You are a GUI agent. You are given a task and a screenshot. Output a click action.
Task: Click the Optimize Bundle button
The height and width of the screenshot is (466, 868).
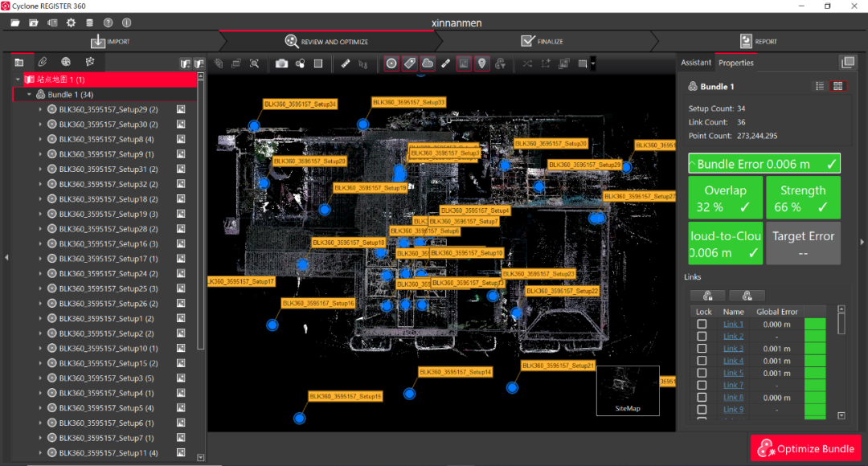(806, 449)
